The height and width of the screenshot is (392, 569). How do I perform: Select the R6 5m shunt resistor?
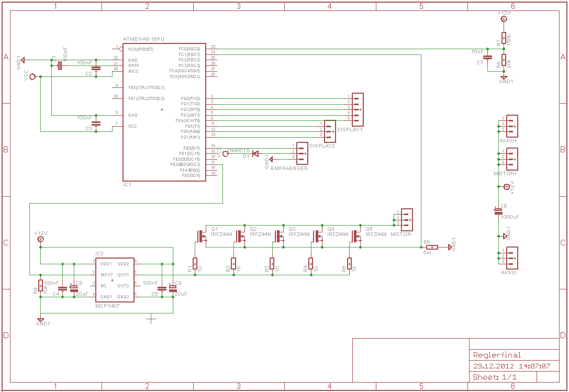[432, 247]
